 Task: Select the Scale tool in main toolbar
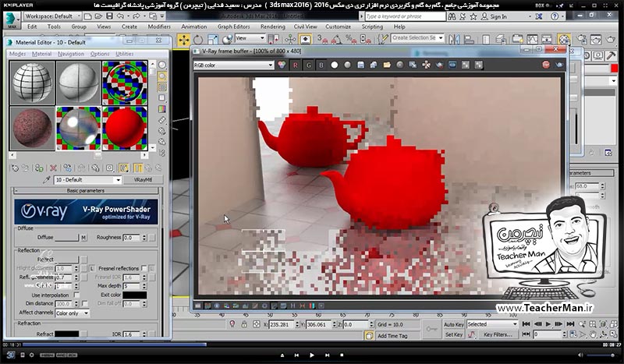(212, 40)
